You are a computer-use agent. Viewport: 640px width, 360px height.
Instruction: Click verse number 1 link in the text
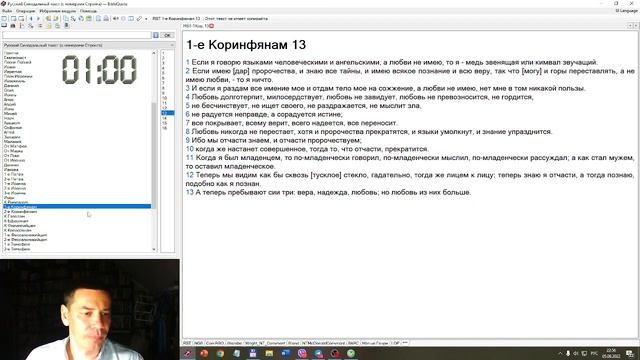pos(188,62)
